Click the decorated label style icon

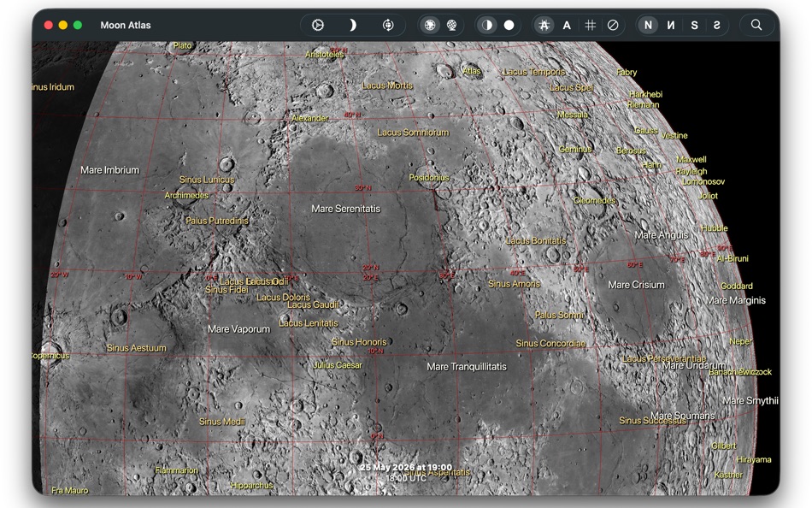tap(544, 25)
